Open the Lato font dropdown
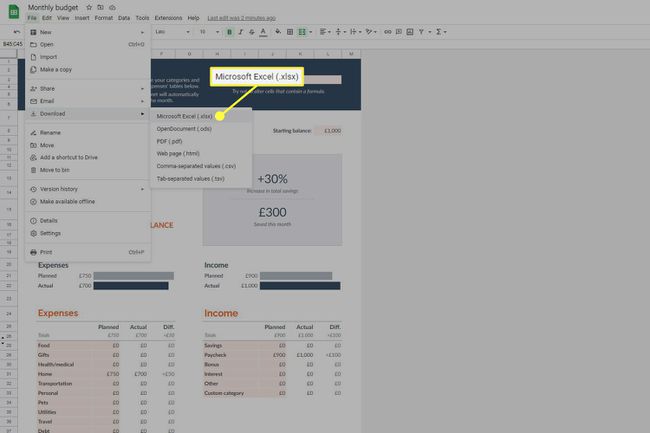 (172, 32)
